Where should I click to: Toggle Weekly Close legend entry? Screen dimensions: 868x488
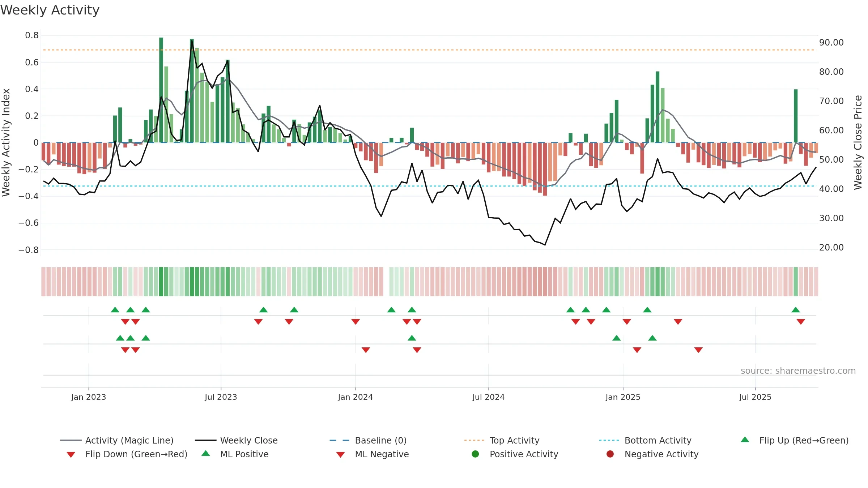[236, 440]
